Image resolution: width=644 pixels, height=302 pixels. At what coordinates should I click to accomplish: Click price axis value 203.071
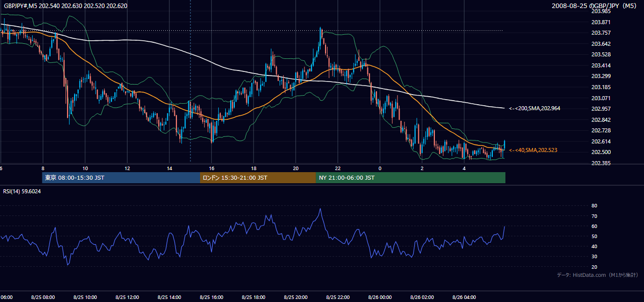(601, 98)
